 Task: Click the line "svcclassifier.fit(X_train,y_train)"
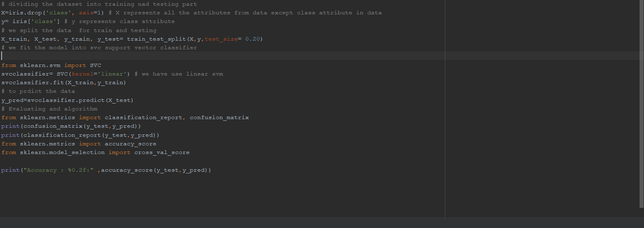pos(64,83)
